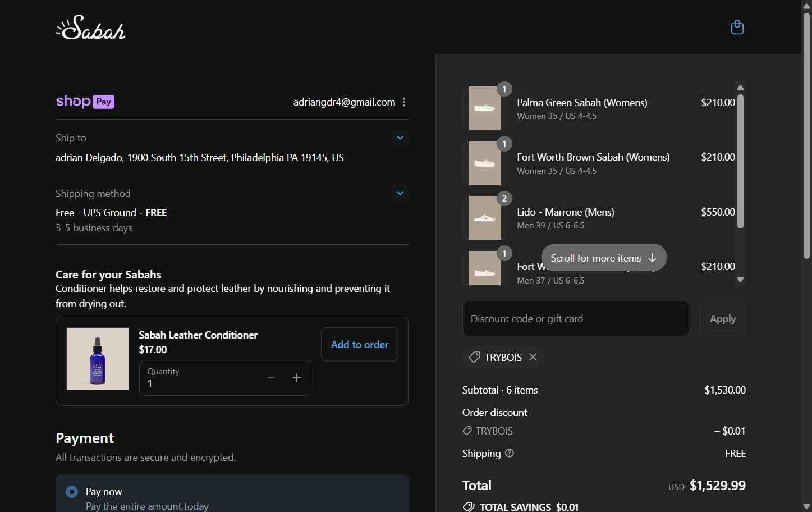Viewport: 812px width, 512px height.
Task: Click the adriangdr4@gmail.com email text
Action: (x=344, y=102)
